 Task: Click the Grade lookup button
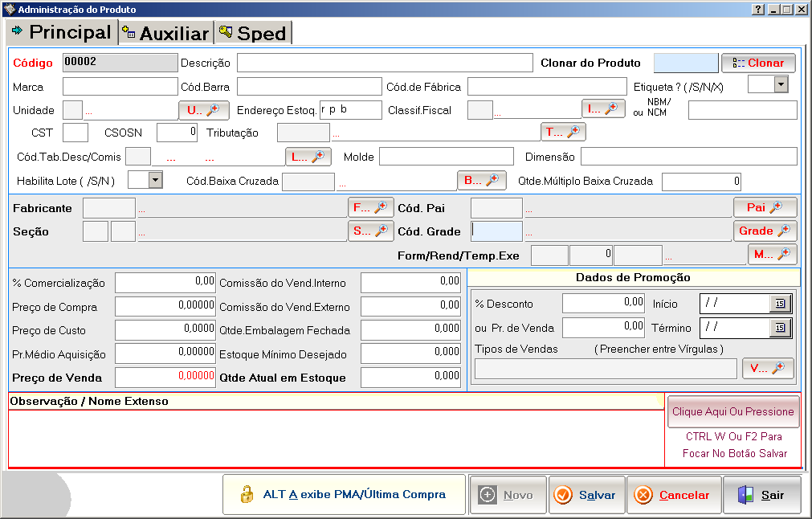765,231
